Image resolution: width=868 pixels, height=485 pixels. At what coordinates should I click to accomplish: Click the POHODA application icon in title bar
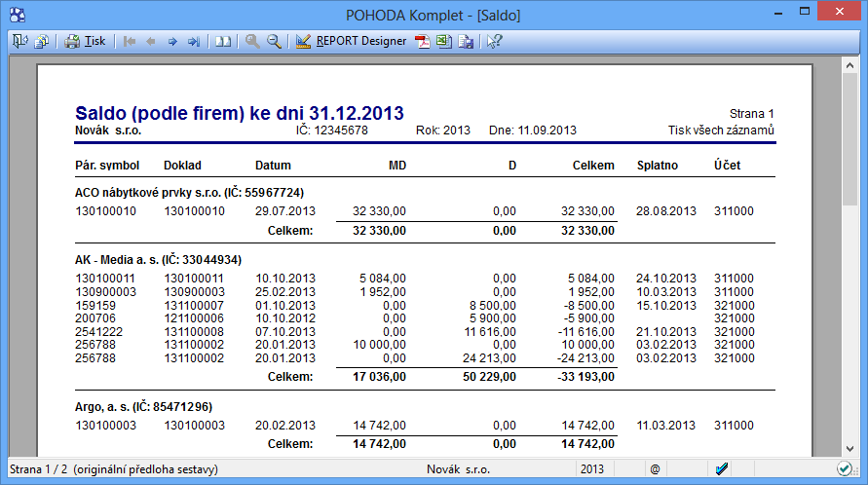tap(18, 15)
